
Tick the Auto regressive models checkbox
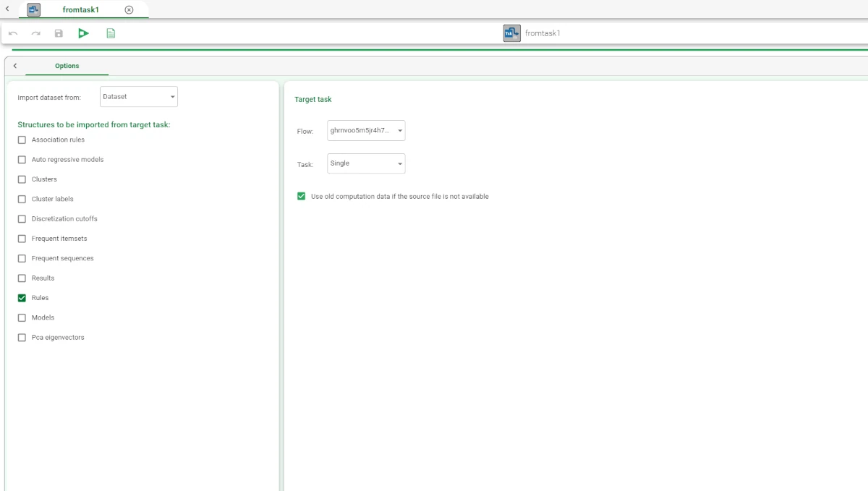22,160
